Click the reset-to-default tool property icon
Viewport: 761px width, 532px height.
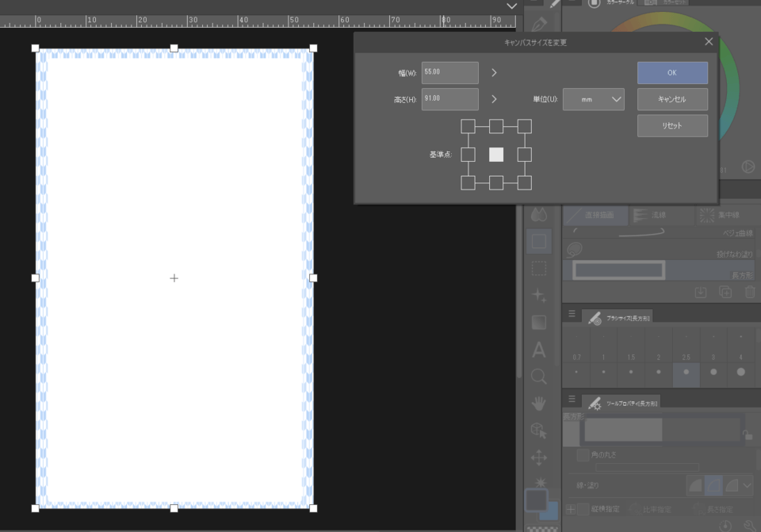pos(725,526)
